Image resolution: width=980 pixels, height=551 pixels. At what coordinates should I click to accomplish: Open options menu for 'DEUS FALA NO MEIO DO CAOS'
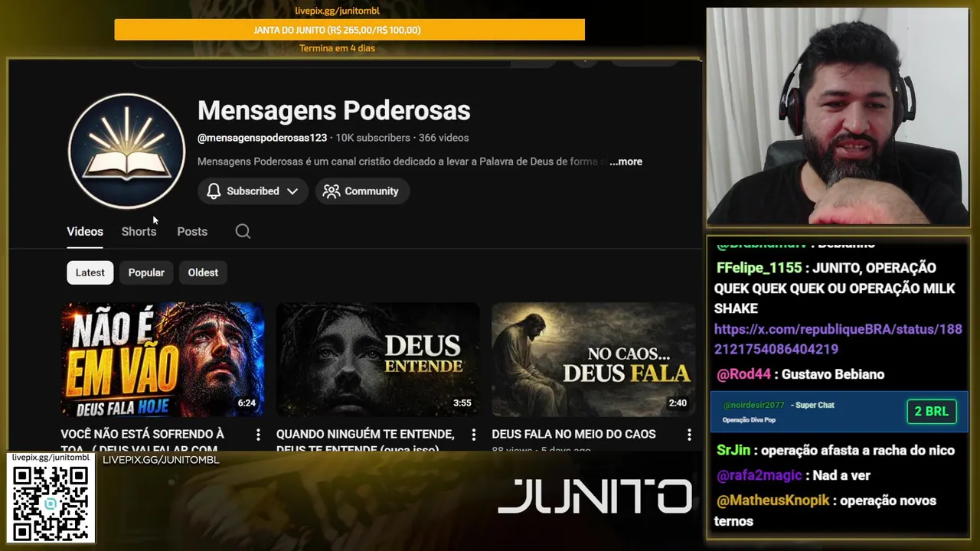pos(689,435)
